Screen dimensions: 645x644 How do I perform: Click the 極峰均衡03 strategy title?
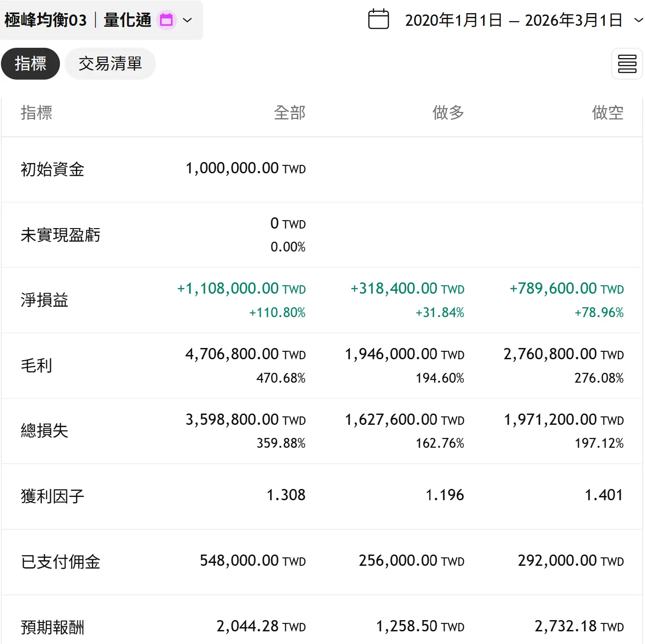coord(46,20)
